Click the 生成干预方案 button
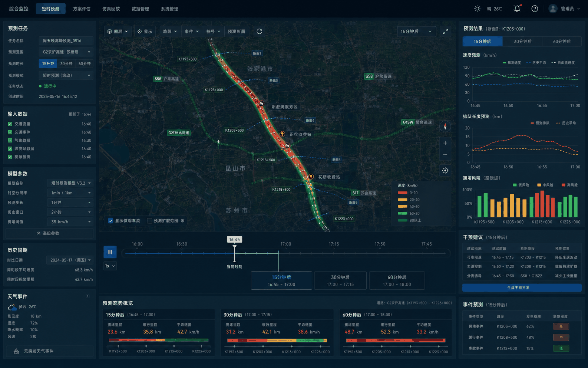Screen dimensions: 588x368 point(522,288)
